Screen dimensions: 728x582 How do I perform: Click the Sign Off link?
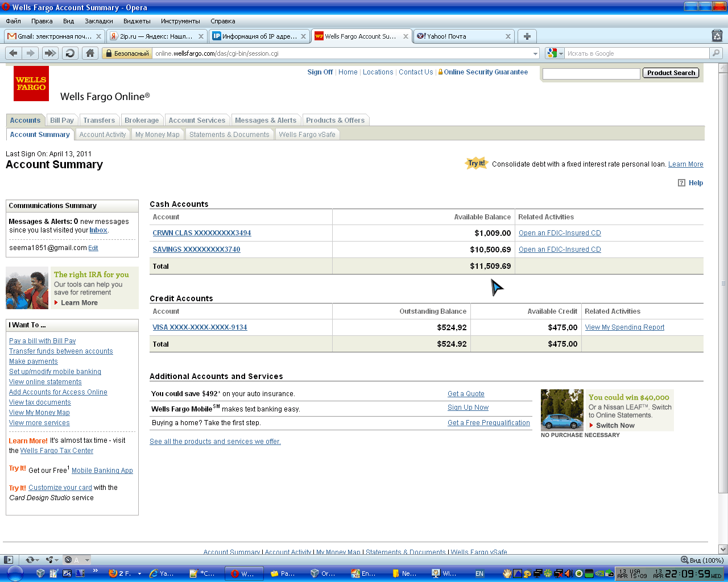320,72
